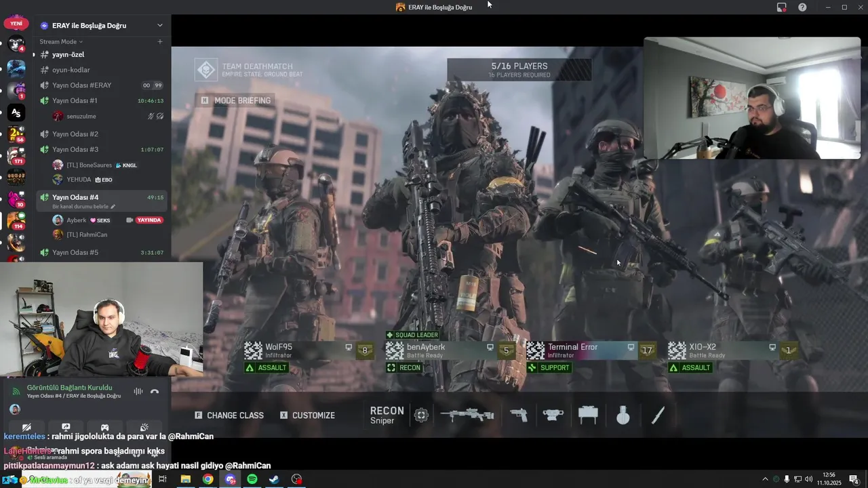Click the 5/16 PLAYERS status panel
The height and width of the screenshot is (488, 868).
(x=519, y=70)
